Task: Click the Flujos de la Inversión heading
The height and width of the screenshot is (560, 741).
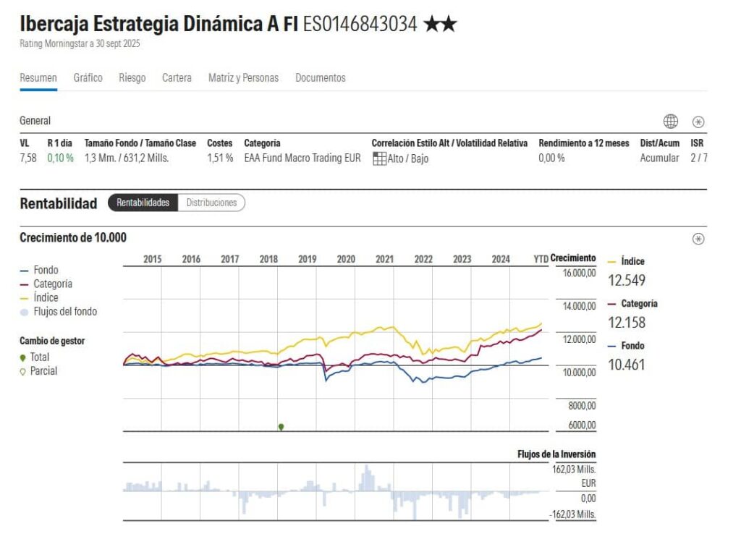Action: pyautogui.click(x=556, y=454)
